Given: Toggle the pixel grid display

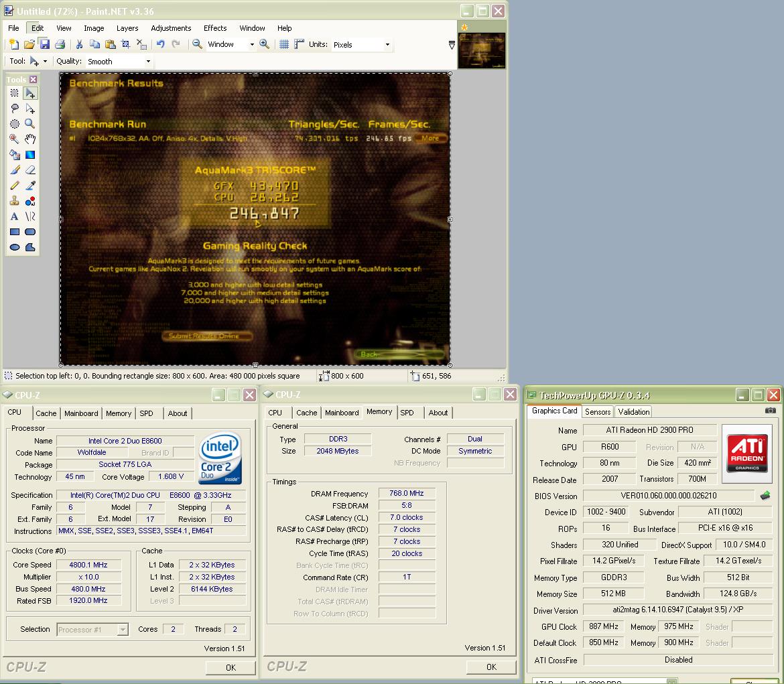Looking at the screenshot, I should pos(284,44).
